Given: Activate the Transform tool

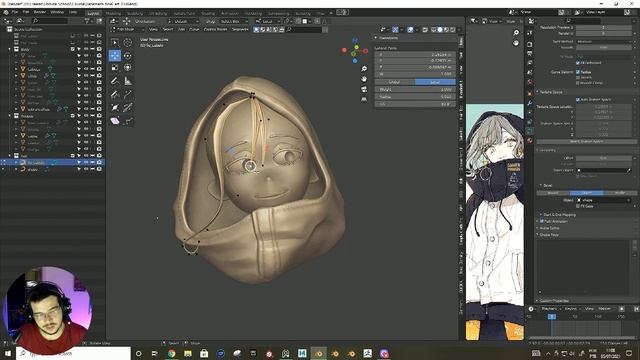Looking at the screenshot, I should (128, 67).
